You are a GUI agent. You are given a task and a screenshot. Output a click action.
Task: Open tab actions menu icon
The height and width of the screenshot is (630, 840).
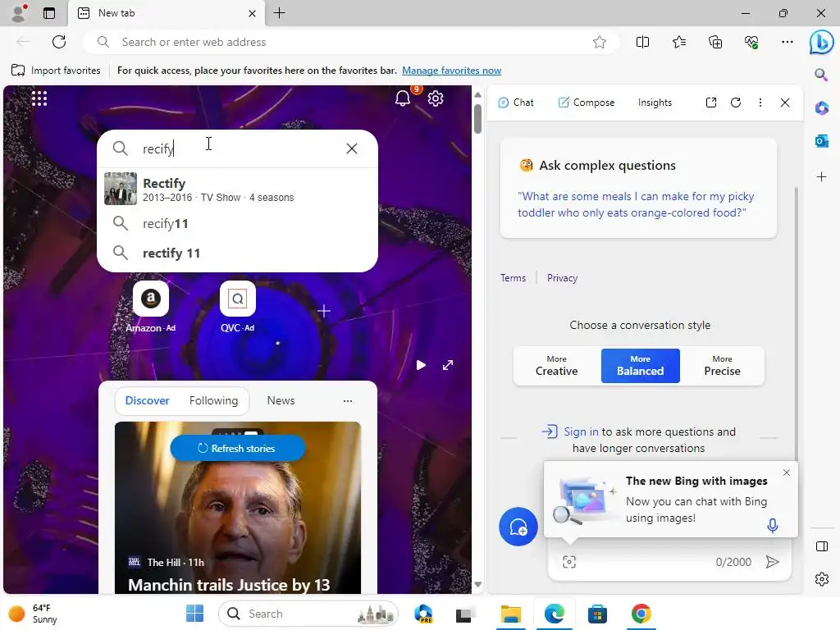pos(49,13)
